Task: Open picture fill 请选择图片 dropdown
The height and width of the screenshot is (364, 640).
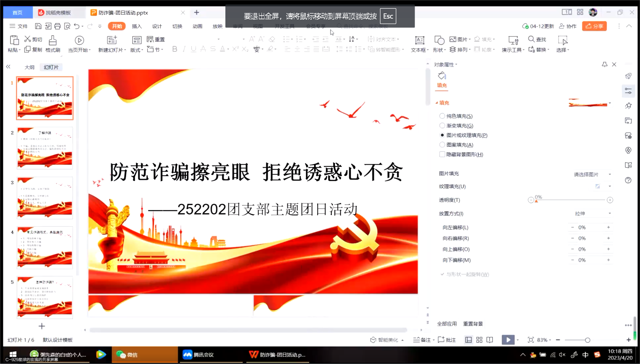Action: coord(592,174)
